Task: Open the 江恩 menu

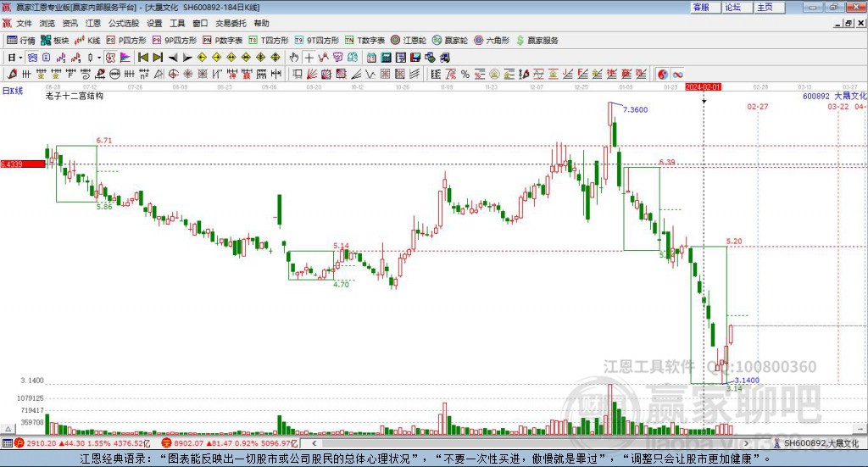Action: (93, 23)
